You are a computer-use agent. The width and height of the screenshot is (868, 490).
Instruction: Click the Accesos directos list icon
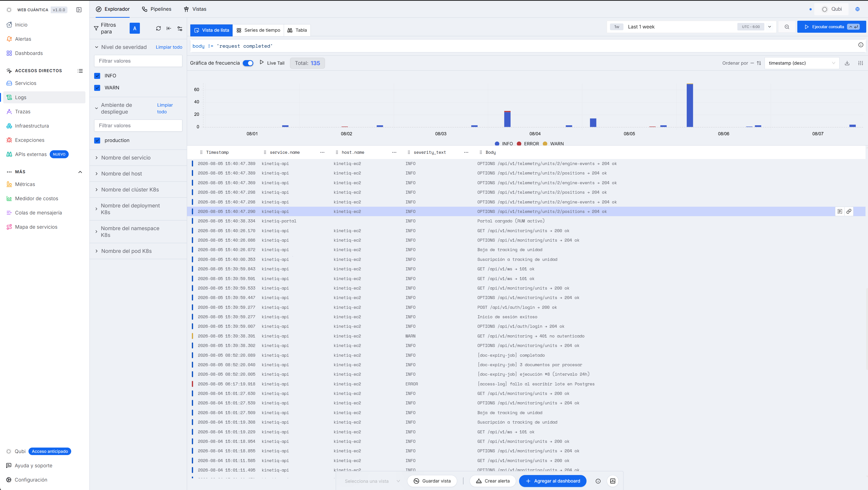pyautogui.click(x=80, y=71)
